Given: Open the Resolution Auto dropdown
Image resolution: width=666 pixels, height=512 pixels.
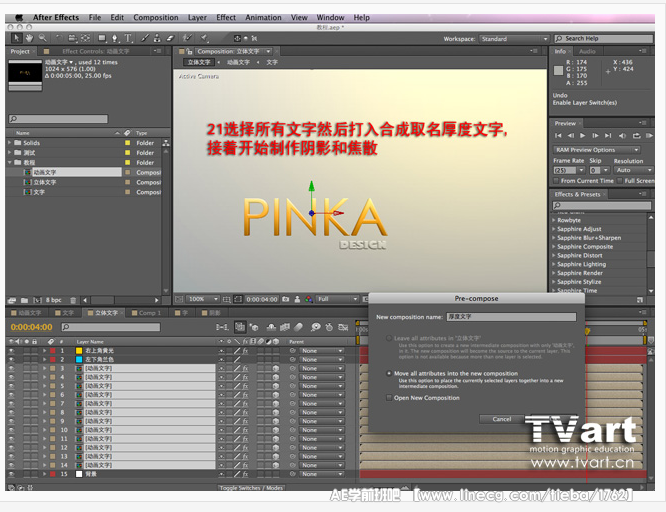Looking at the screenshot, I should tap(634, 170).
